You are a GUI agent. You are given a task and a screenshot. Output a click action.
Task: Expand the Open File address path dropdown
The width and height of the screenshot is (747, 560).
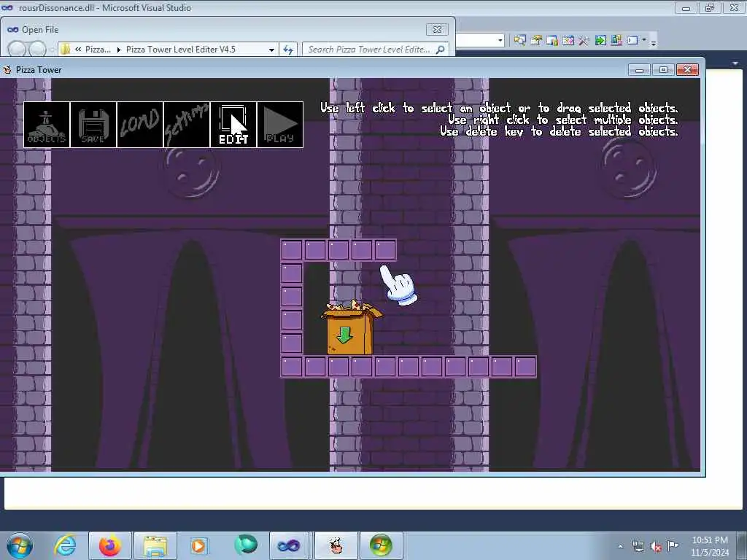tap(271, 50)
